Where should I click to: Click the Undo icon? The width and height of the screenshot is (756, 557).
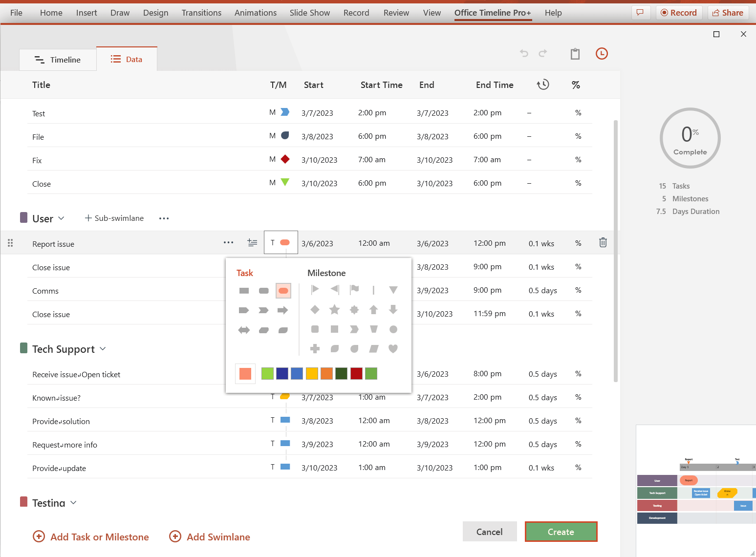click(524, 53)
